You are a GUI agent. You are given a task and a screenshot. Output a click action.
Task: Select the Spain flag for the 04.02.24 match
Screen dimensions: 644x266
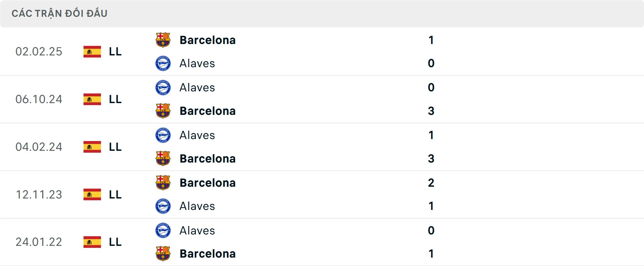click(x=92, y=147)
